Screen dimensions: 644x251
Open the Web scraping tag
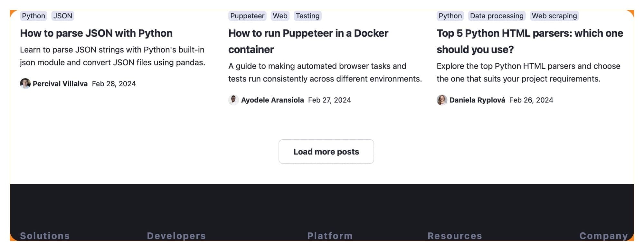coord(554,16)
